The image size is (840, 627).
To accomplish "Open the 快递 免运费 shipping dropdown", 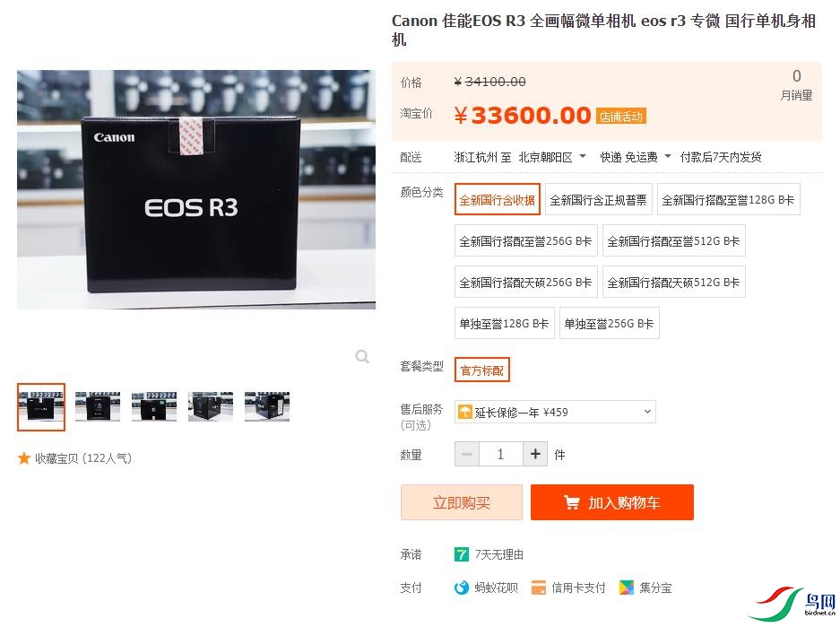I will tap(636, 157).
